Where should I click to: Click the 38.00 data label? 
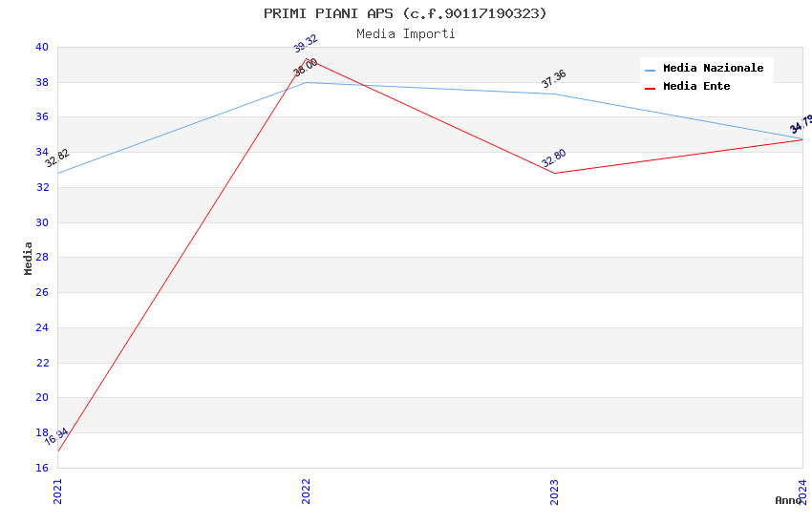[306, 68]
